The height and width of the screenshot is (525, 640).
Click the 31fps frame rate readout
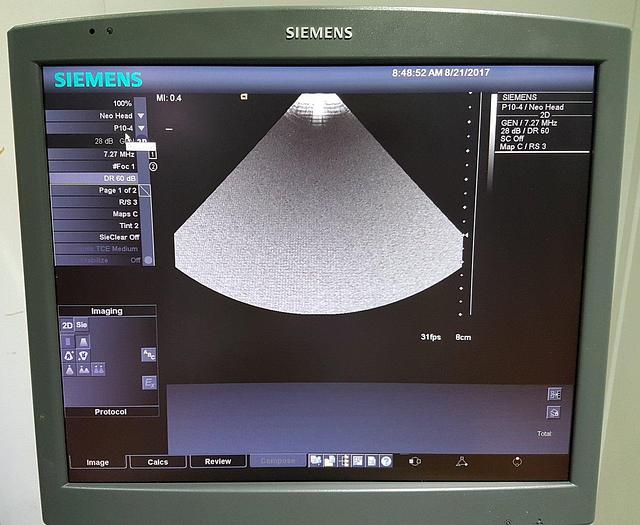tap(431, 337)
